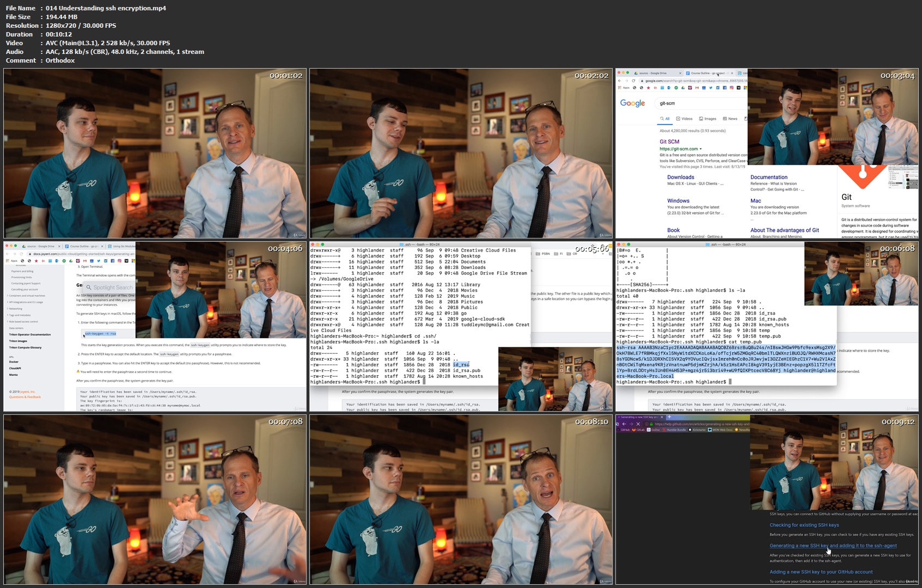
Task: Click the docs.joyent.com address bar
Action: point(82,254)
